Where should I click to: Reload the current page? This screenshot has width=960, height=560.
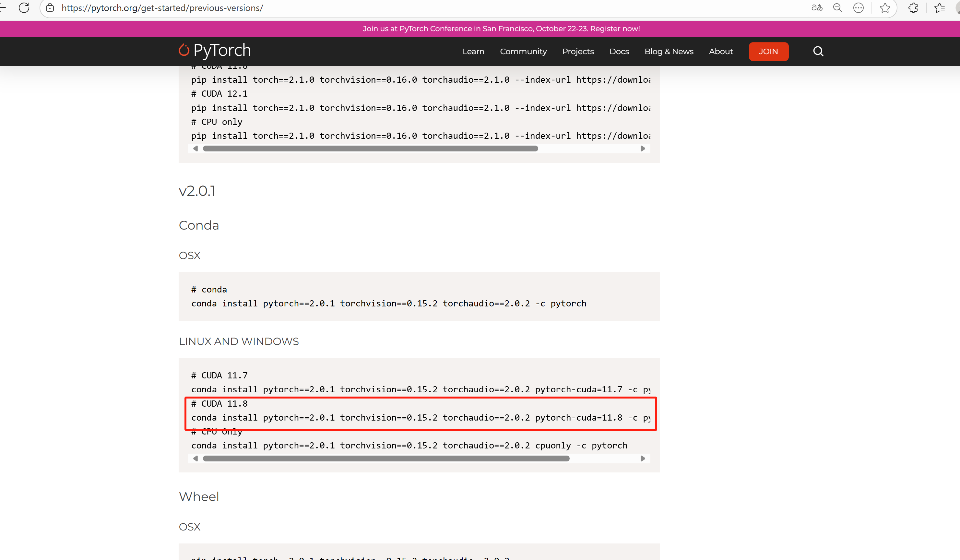24,7
